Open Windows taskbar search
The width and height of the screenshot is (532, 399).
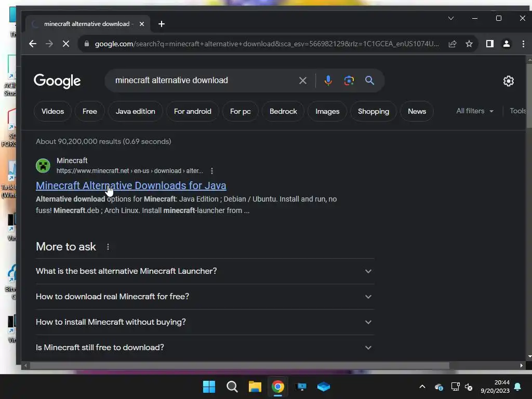[x=232, y=387]
